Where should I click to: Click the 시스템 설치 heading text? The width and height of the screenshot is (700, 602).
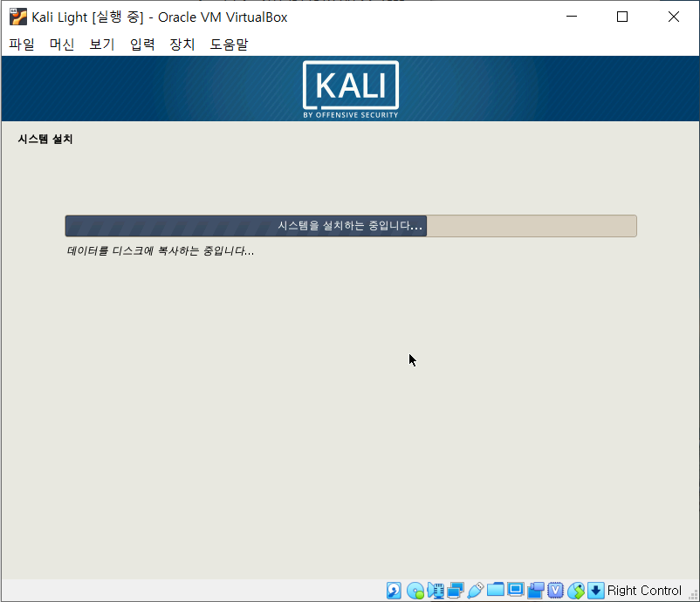(x=45, y=140)
